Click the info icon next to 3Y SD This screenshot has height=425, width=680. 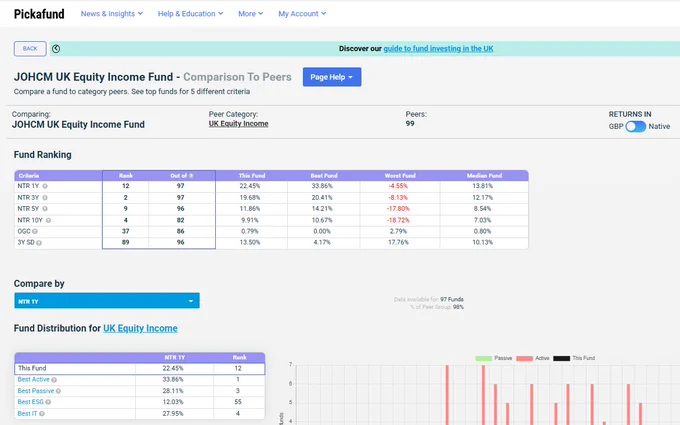(39, 243)
